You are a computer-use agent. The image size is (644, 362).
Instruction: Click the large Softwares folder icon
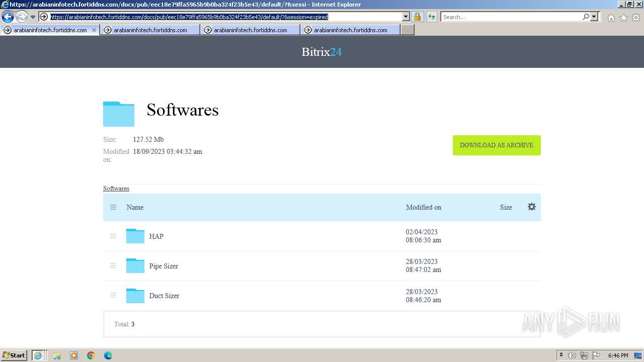[x=119, y=114]
